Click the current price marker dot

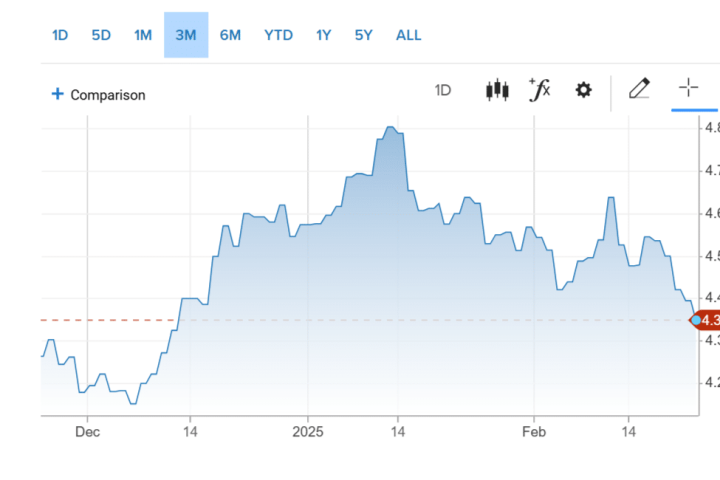(696, 320)
